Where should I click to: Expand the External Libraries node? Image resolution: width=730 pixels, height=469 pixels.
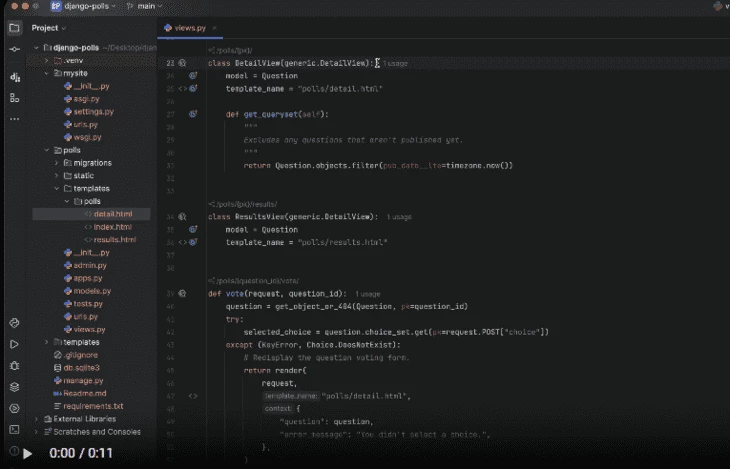[36, 419]
